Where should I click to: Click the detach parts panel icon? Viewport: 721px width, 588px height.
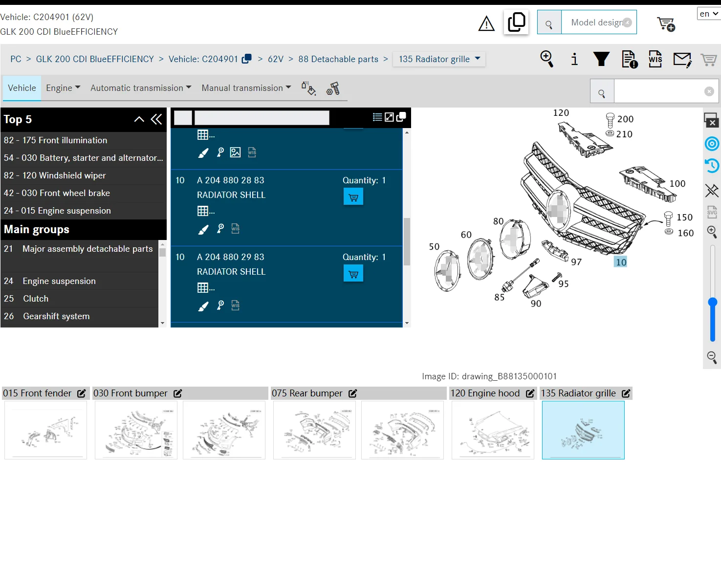pos(401,117)
